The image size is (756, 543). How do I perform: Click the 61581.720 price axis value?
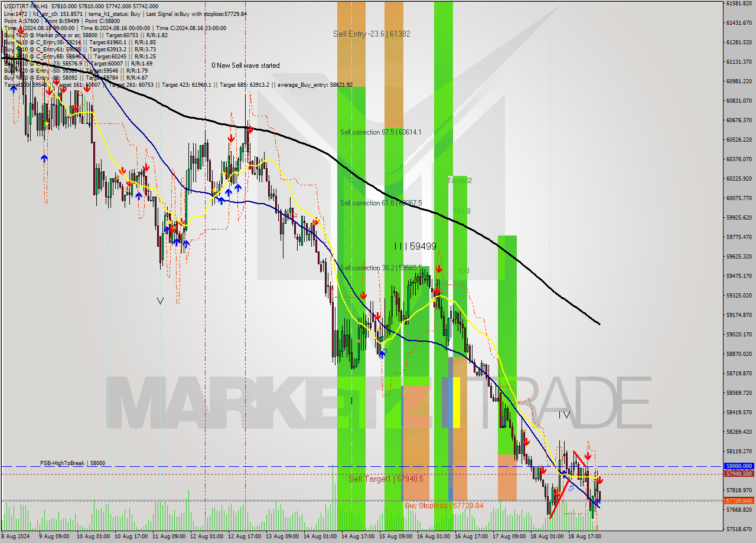click(x=739, y=4)
